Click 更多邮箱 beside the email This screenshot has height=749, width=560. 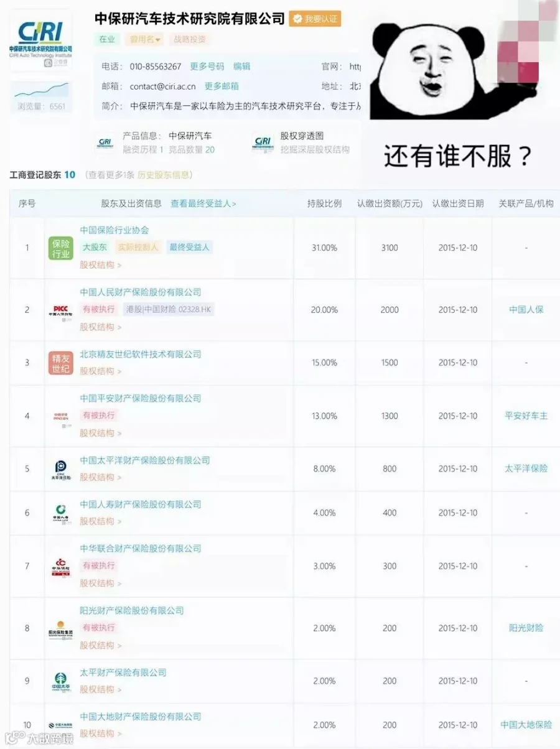click(x=222, y=86)
